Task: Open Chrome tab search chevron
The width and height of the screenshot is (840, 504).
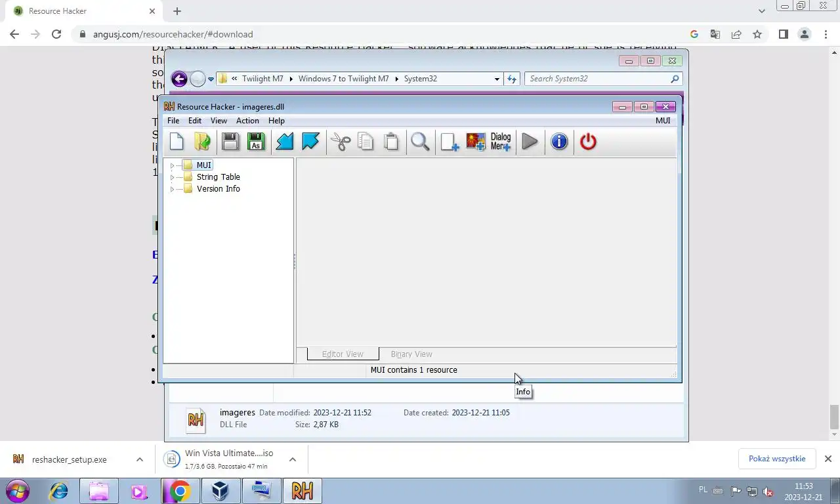Action: point(761,11)
